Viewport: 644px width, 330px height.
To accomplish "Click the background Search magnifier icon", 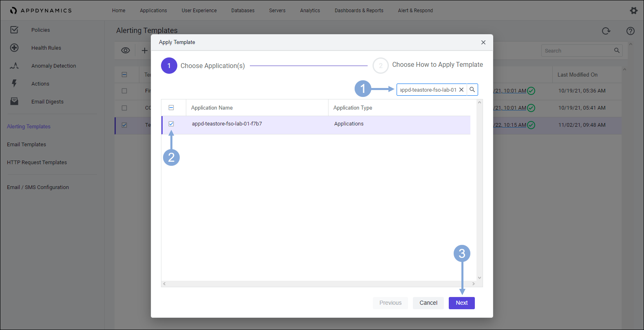I will (x=617, y=51).
